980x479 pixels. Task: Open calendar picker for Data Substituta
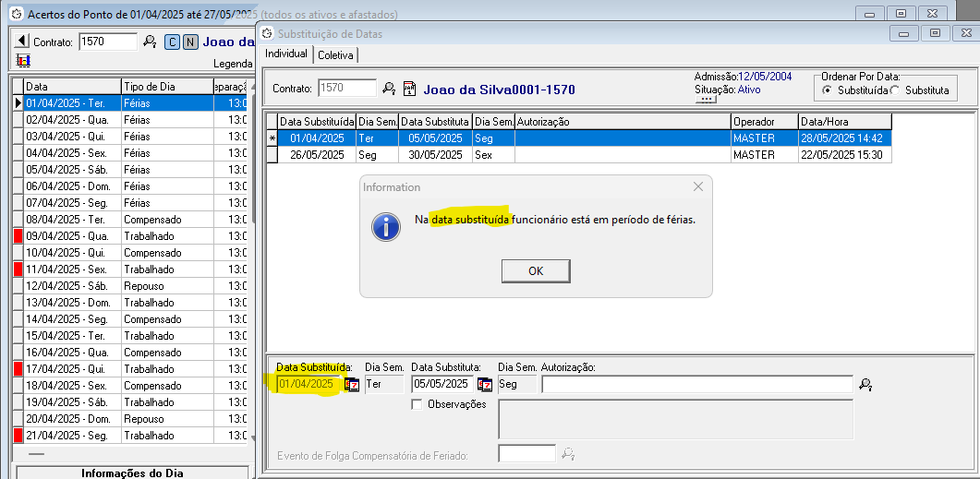click(485, 385)
